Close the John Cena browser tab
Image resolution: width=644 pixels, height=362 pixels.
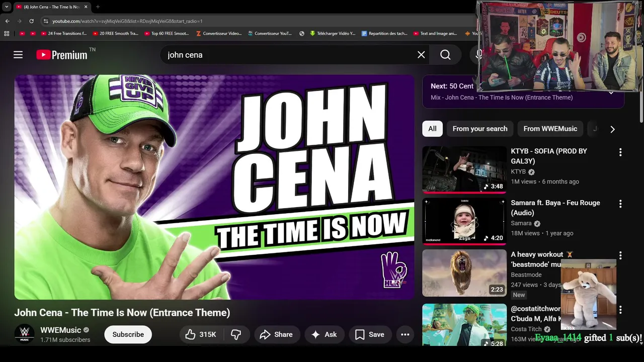[x=86, y=7]
